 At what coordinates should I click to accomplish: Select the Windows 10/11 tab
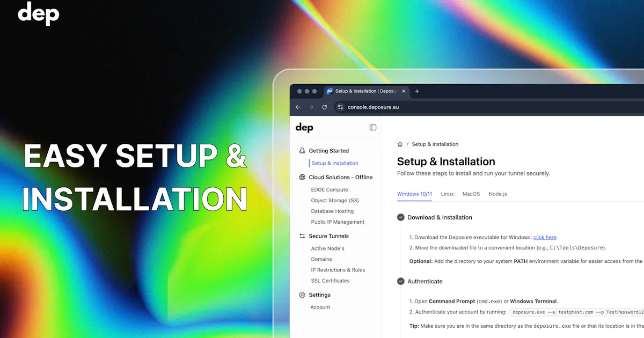coord(414,194)
